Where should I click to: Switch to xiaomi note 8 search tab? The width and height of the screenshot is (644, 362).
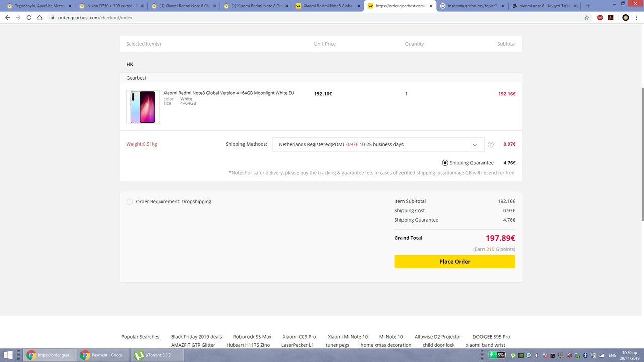click(x=544, y=6)
